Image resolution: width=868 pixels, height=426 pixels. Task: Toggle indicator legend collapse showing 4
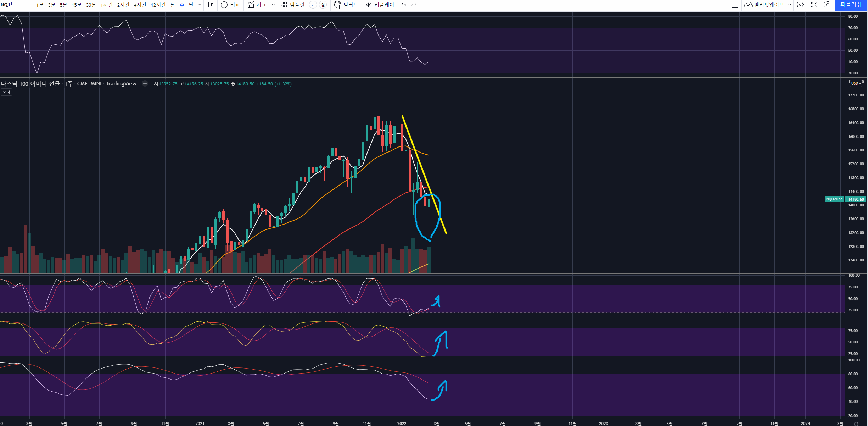click(6, 92)
